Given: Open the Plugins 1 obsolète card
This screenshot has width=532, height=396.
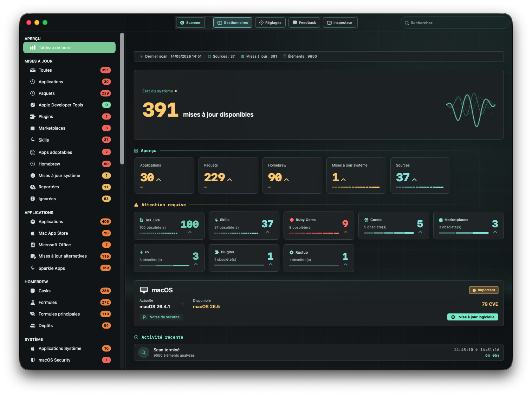Looking at the screenshot, I should tap(244, 258).
